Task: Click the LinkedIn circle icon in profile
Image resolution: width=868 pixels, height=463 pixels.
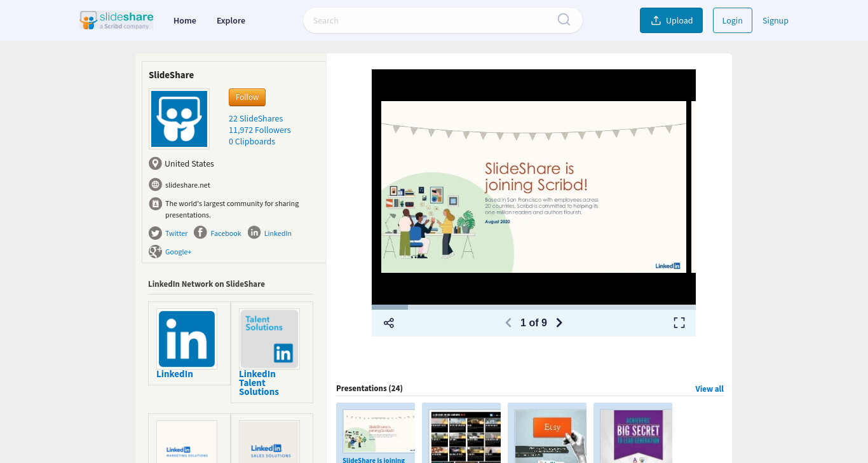Action: coord(254,233)
